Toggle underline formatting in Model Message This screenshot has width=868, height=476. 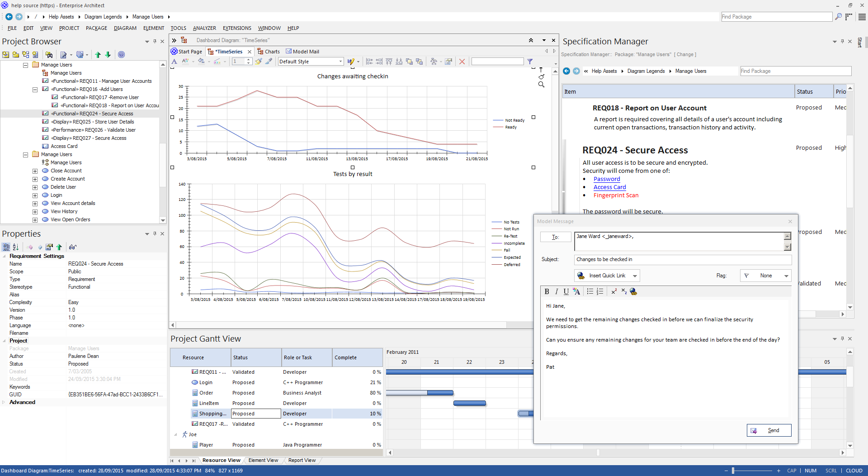[566, 291]
